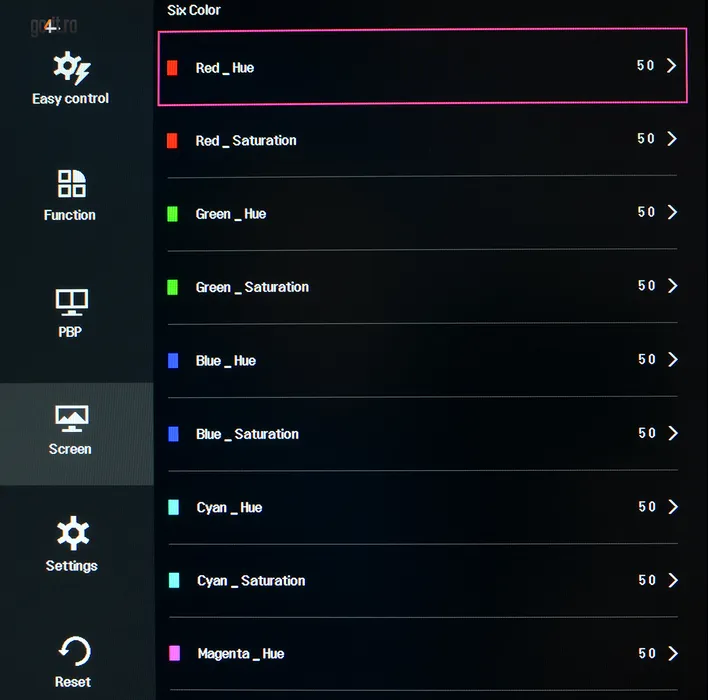Expand the Magenta _ Hue chevron arrow
This screenshot has height=700, width=708.
672,653
